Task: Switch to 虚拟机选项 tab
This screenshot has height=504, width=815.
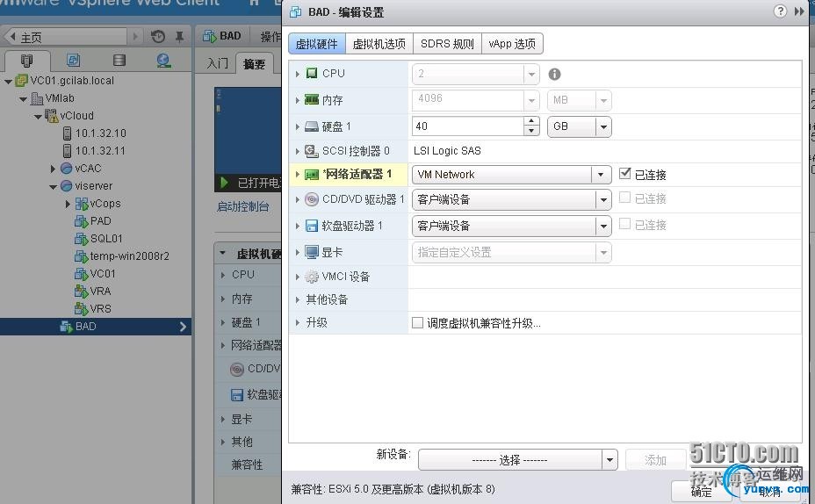Action: pos(379,44)
